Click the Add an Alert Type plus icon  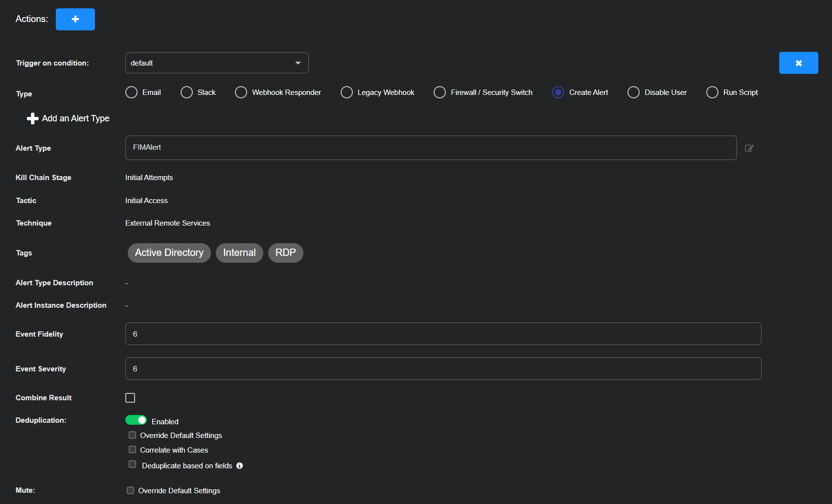pos(32,118)
